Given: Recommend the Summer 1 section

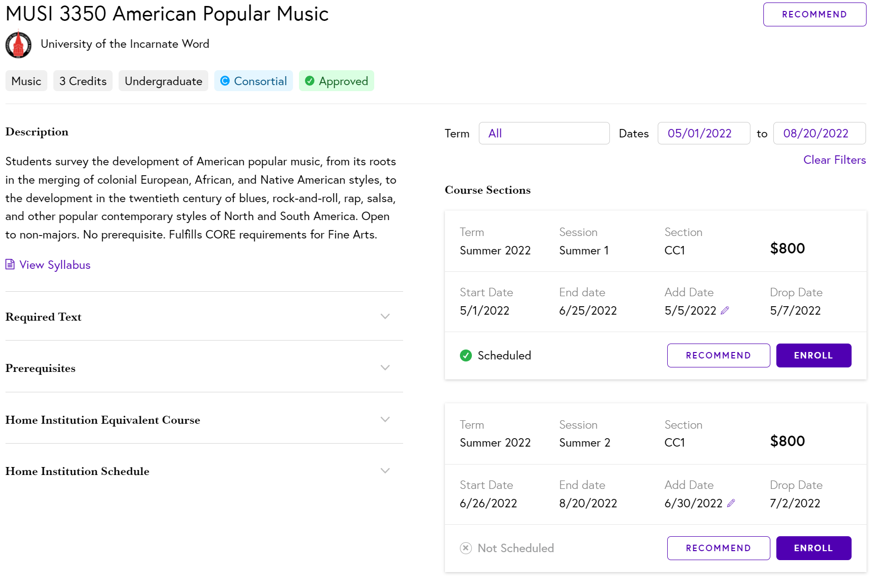Looking at the screenshot, I should (x=719, y=355).
